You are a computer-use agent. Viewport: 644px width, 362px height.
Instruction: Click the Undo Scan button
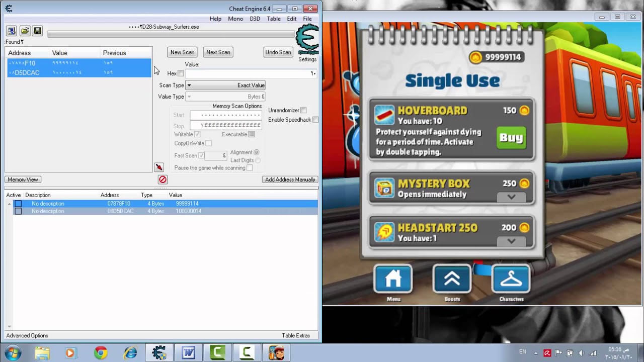click(x=278, y=52)
